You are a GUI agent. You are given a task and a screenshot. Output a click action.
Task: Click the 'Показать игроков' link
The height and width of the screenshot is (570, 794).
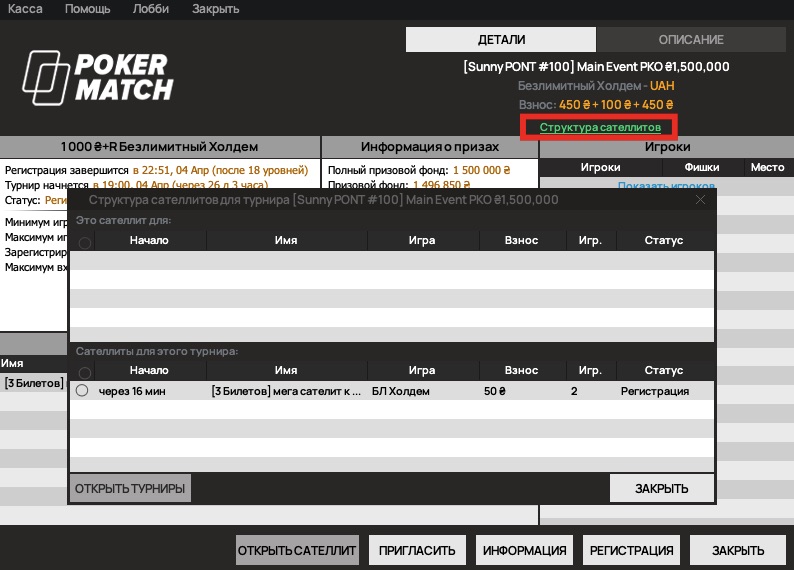click(666, 186)
